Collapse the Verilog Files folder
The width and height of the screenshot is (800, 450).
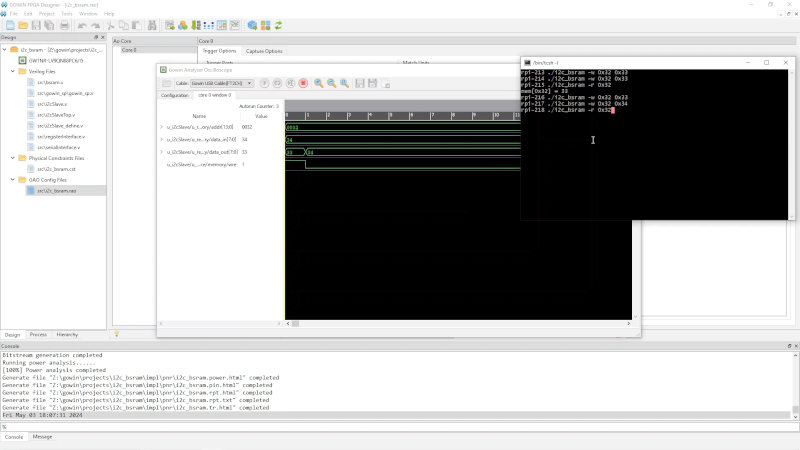pyautogui.click(x=13, y=71)
